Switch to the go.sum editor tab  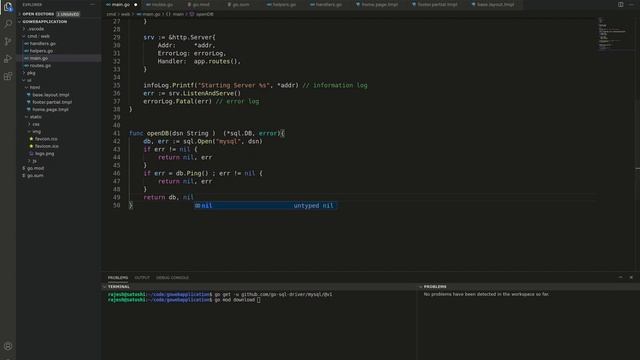coord(241,4)
